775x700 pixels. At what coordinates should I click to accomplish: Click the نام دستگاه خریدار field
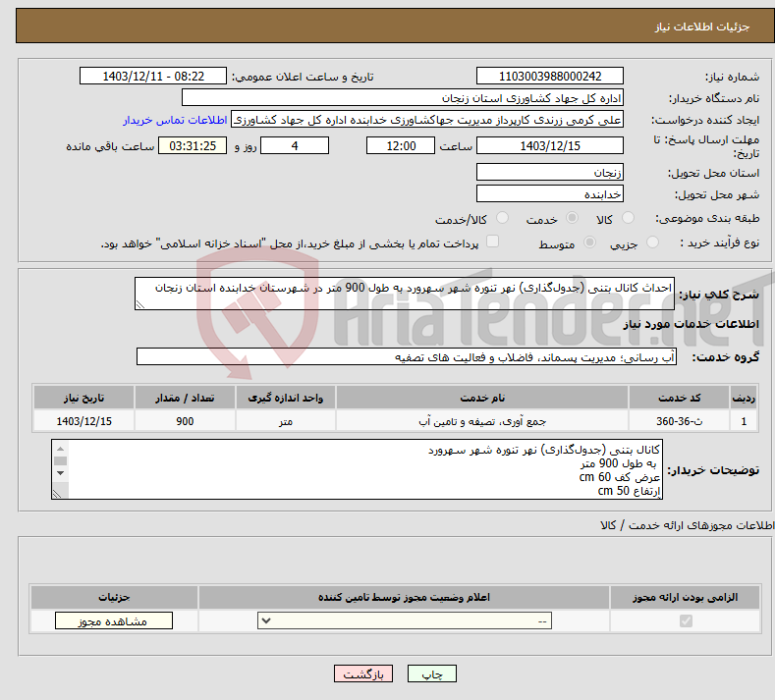[403, 98]
